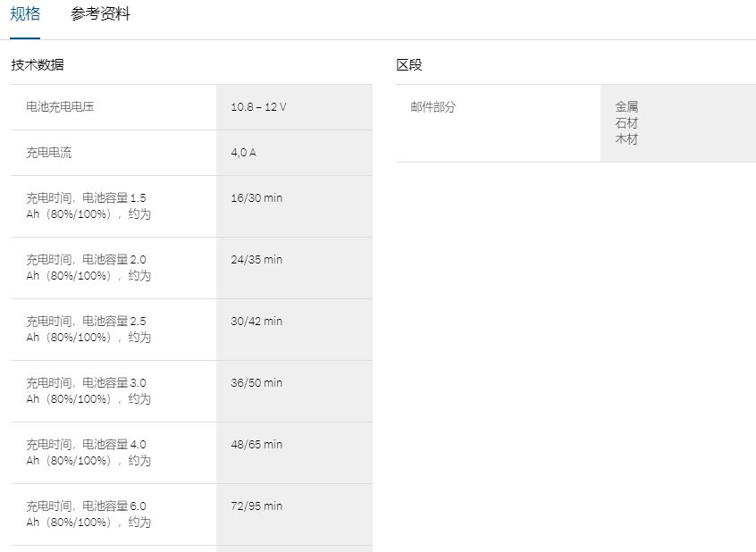Select the 充电电流 row label
Image resolution: width=756 pixels, height=552 pixels.
pyautogui.click(x=49, y=153)
